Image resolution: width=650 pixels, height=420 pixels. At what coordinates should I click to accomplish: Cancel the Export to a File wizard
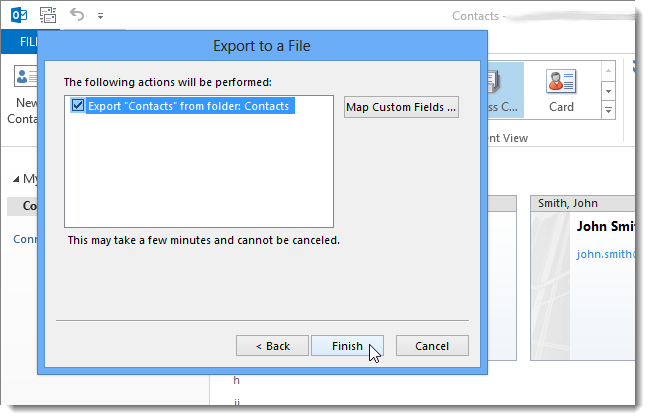tap(432, 346)
